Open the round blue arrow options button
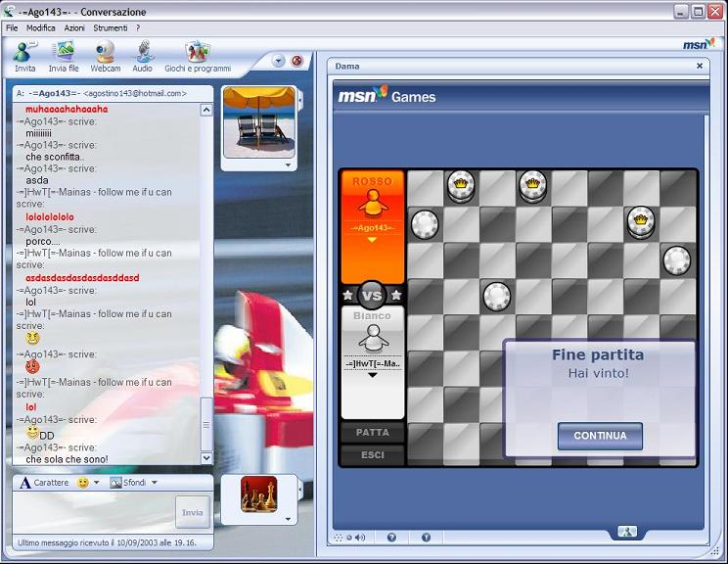Screen dimensions: 728x564 tap(278, 61)
